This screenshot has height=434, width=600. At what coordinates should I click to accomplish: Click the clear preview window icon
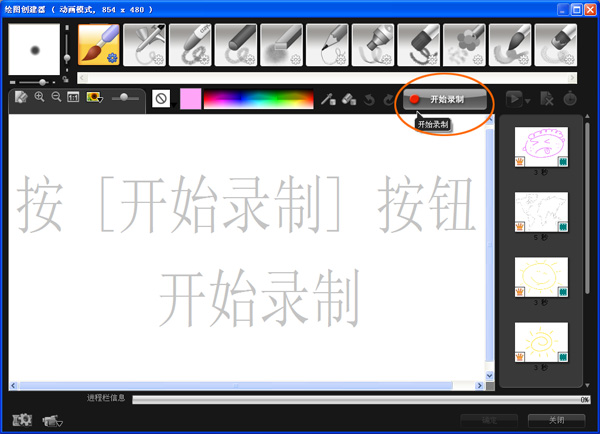(21, 97)
